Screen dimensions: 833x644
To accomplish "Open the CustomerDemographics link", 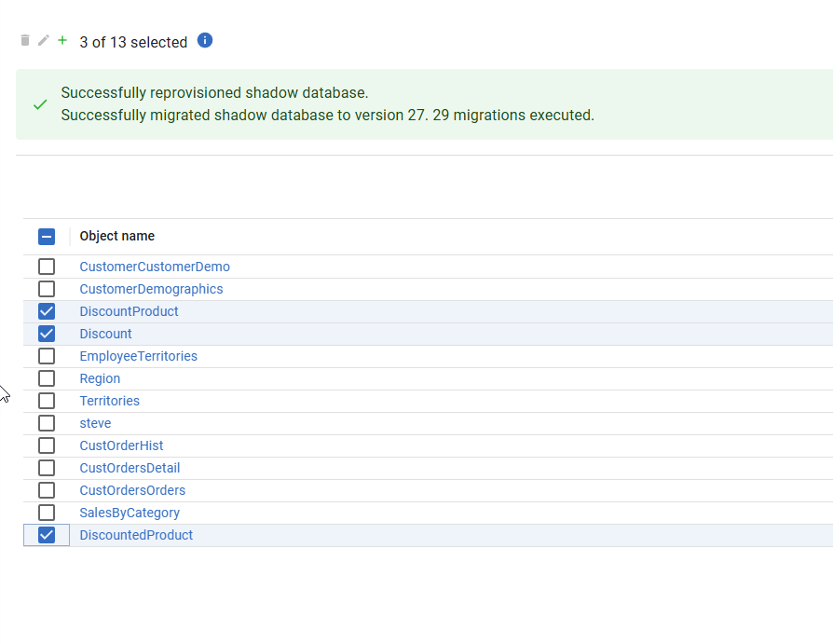I will [x=151, y=289].
